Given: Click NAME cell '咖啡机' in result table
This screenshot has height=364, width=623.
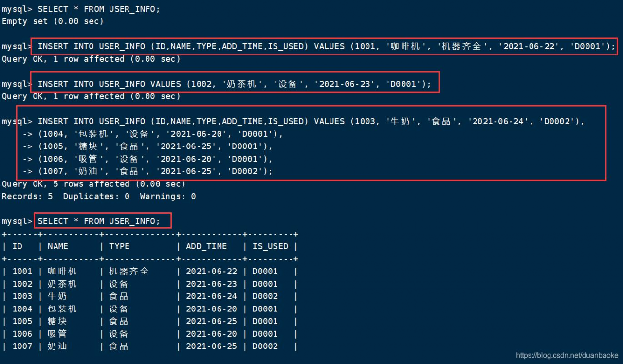Looking at the screenshot, I should (x=62, y=272).
